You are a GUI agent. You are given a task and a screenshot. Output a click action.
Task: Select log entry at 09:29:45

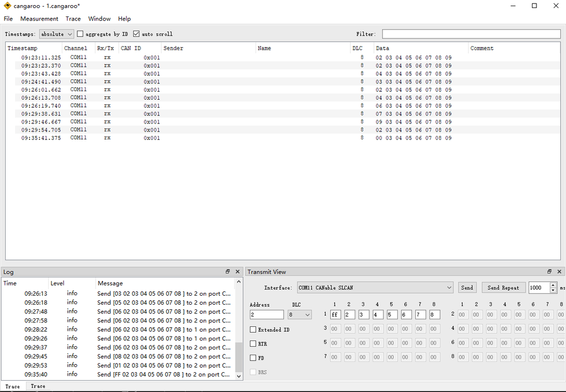(118, 356)
